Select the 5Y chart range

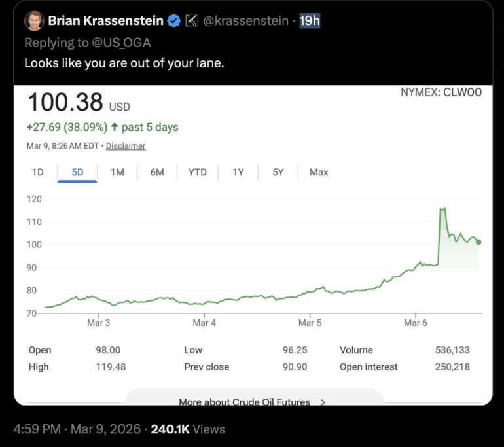(278, 172)
